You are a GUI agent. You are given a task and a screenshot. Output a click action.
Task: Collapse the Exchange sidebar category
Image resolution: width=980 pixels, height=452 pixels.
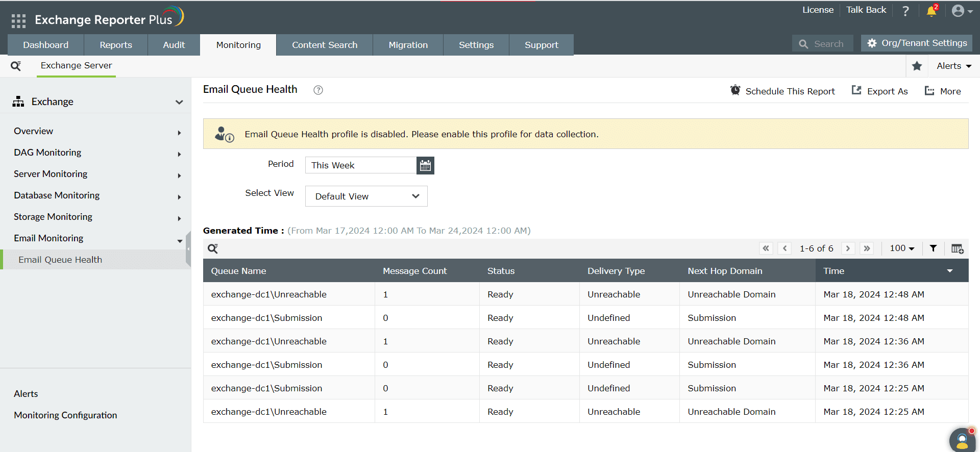pyautogui.click(x=179, y=102)
